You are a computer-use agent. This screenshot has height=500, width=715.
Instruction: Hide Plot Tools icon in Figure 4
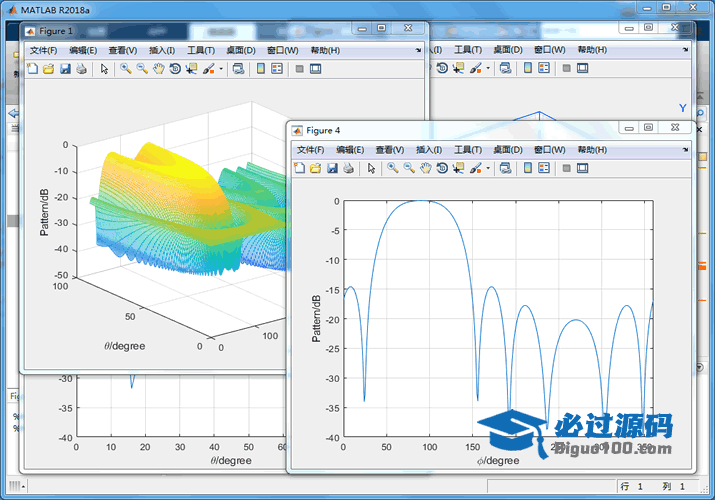(566, 168)
